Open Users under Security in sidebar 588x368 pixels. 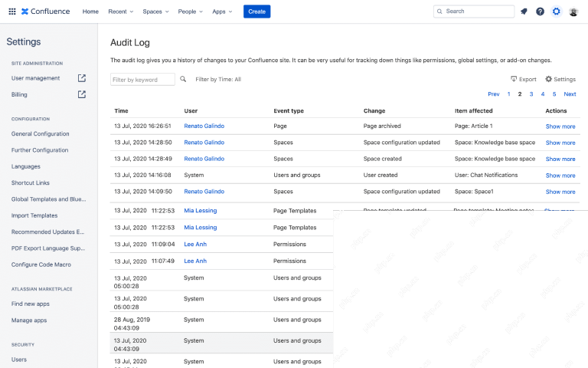(18, 360)
